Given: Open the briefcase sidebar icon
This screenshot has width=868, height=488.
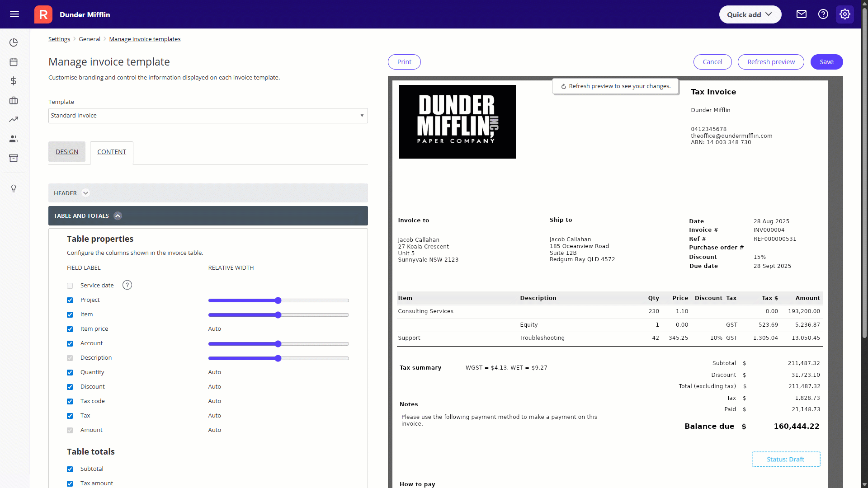Looking at the screenshot, I should pyautogui.click(x=14, y=100).
